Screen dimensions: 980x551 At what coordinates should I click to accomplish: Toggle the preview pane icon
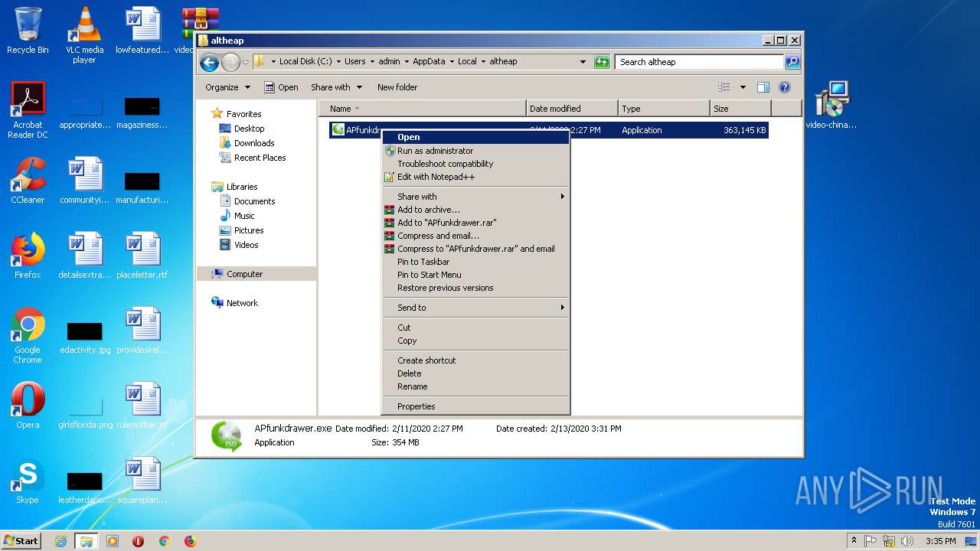tap(763, 87)
